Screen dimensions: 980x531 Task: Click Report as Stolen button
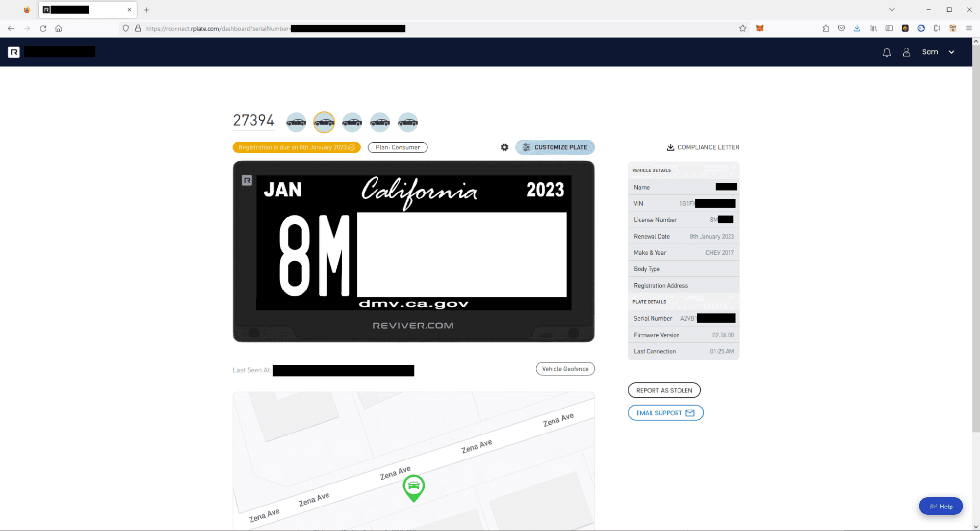(x=664, y=390)
